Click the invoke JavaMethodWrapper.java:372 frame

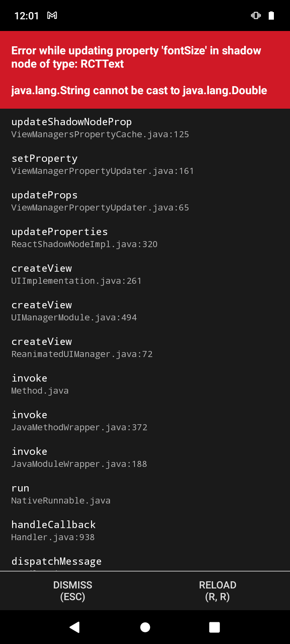[x=79, y=420]
